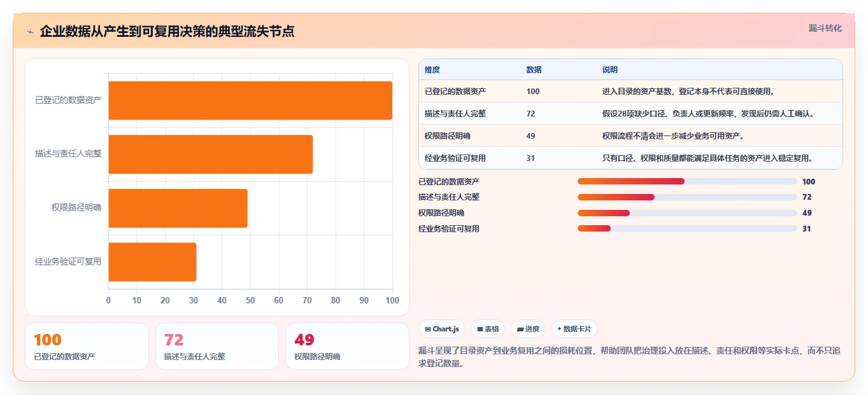The height and width of the screenshot is (395, 868).
Task: Click the progress bar showing value 31
Action: (687, 229)
